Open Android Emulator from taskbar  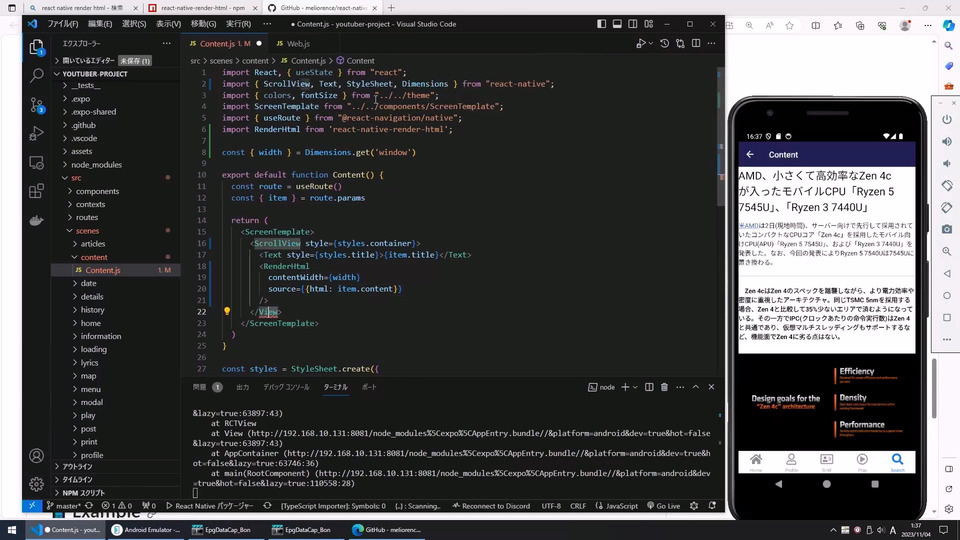146,530
